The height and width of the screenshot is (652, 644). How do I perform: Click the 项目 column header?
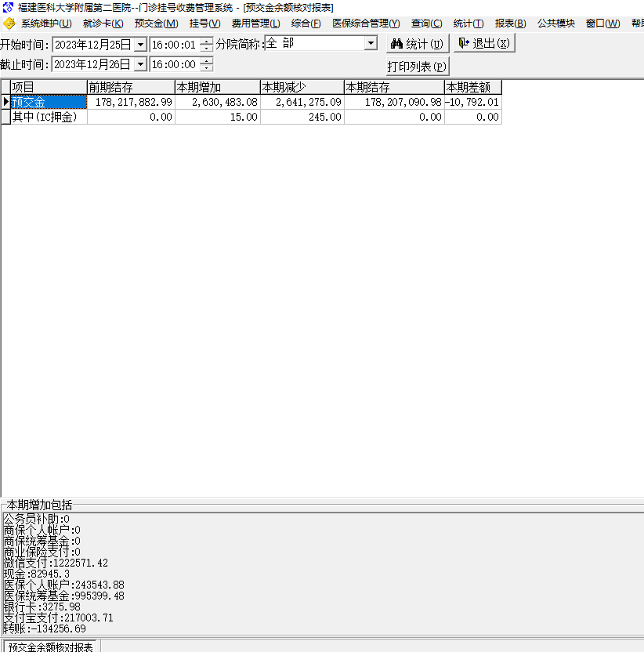pos(49,87)
